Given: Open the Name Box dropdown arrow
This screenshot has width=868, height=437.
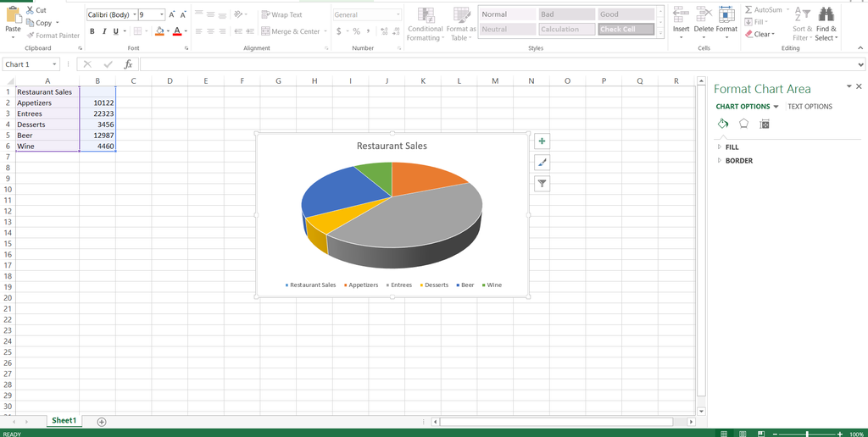Looking at the screenshot, I should click(x=54, y=64).
